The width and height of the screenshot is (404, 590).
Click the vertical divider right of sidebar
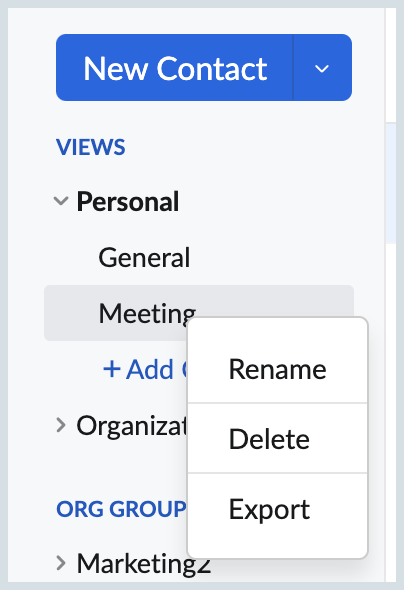click(385, 295)
